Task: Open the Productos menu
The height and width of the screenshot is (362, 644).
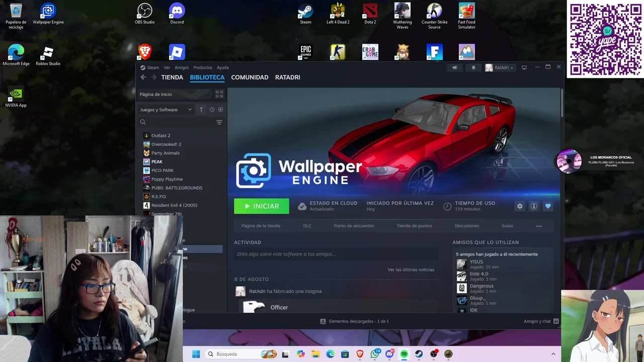Action: 203,67
